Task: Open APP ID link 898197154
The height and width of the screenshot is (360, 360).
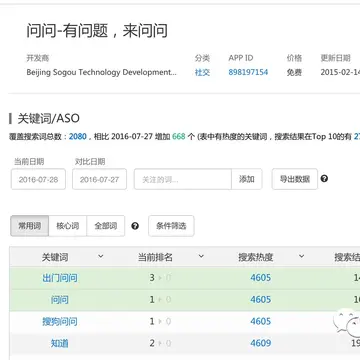Action: pyautogui.click(x=248, y=72)
